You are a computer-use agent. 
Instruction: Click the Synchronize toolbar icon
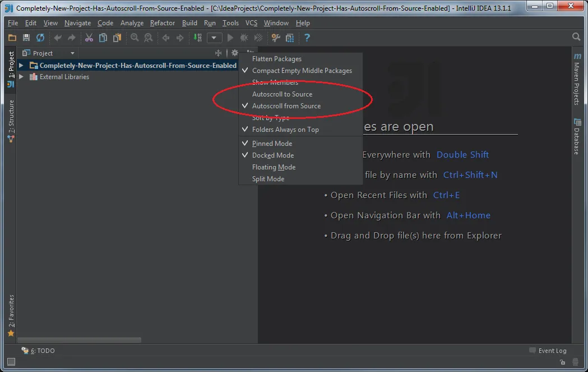click(x=40, y=38)
